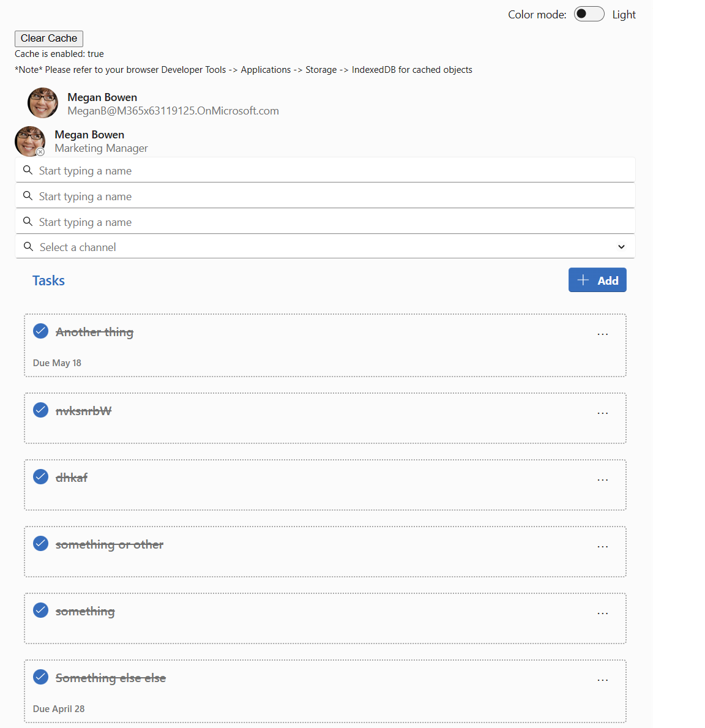Screen dimensions: 705x728
Task: Open the Select a channel combo box
Action: 324,246
